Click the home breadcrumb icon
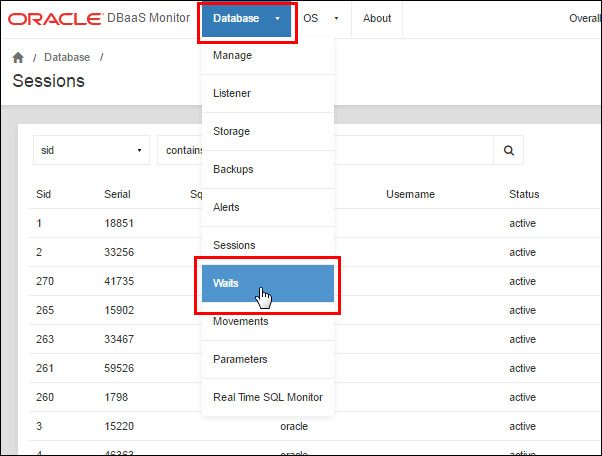 click(18, 58)
